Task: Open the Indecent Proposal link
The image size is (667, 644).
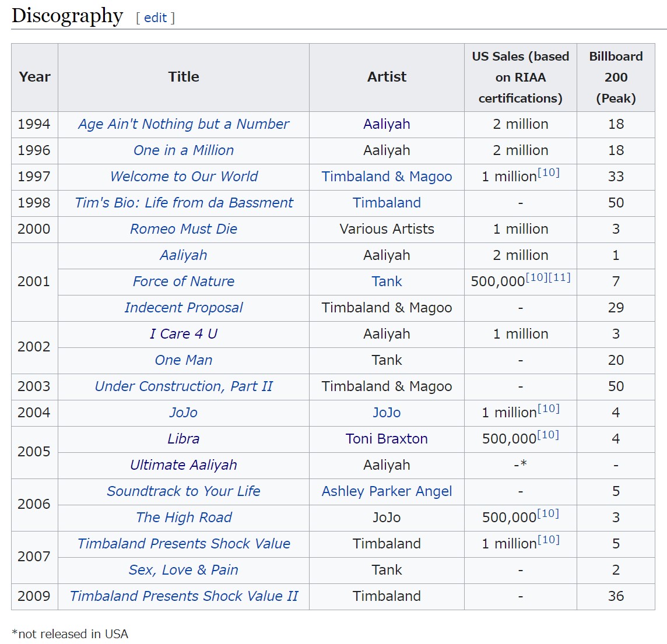Action: (183, 308)
